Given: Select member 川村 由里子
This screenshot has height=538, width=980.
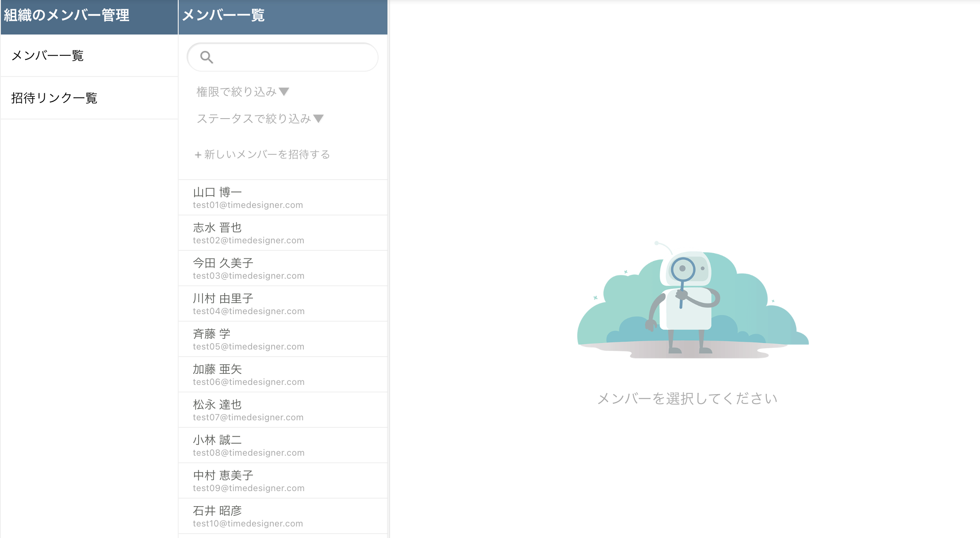Looking at the screenshot, I should pos(283,304).
